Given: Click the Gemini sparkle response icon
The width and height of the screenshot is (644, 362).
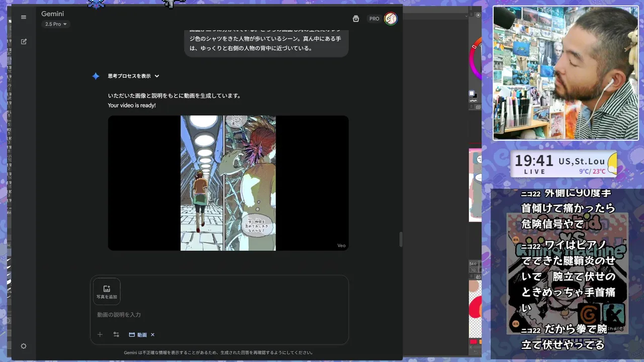Looking at the screenshot, I should point(96,76).
